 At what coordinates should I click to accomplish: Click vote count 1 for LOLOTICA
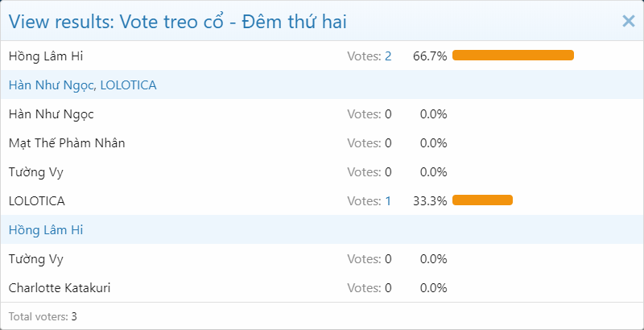pyautogui.click(x=388, y=201)
